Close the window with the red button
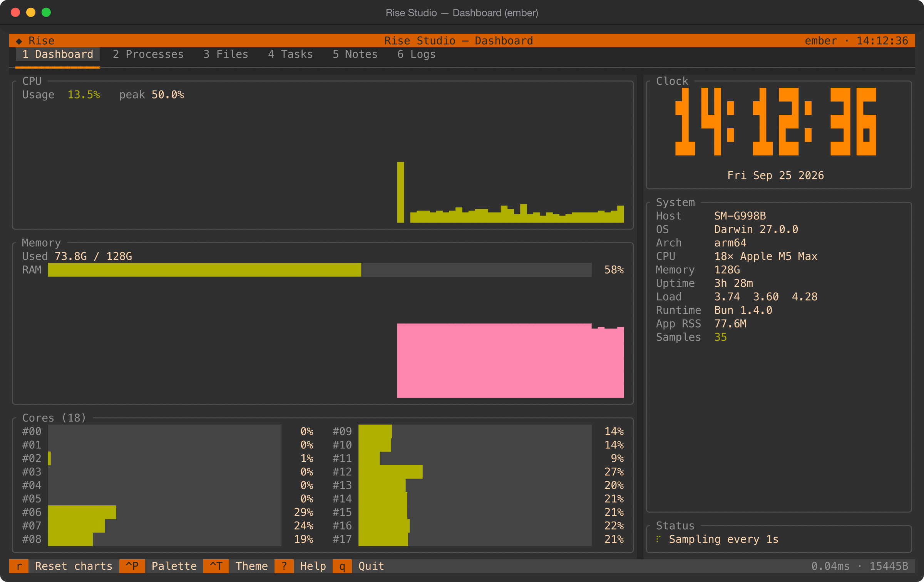Image resolution: width=924 pixels, height=582 pixels. click(15, 13)
